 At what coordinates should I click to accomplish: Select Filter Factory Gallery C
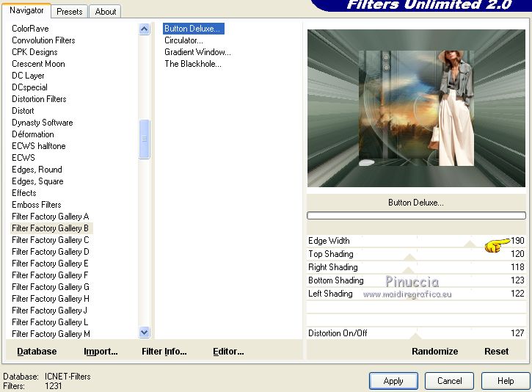pos(50,240)
